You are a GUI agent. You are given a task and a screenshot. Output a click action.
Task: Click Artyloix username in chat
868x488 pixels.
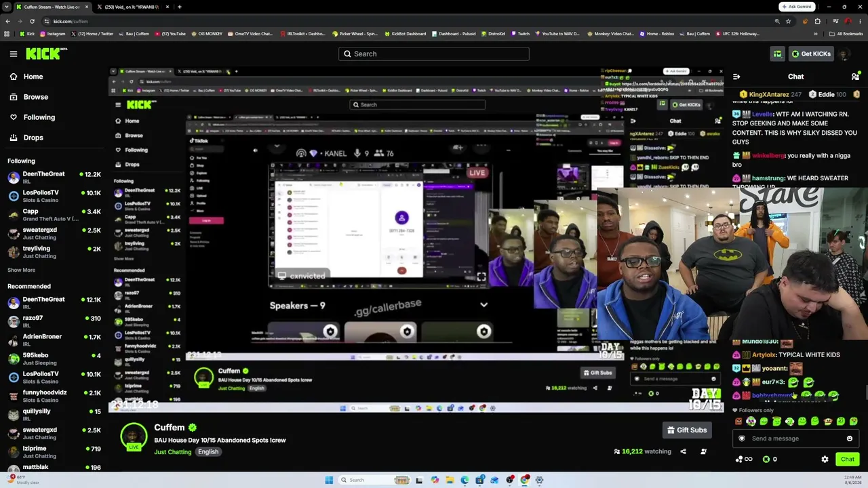click(764, 354)
